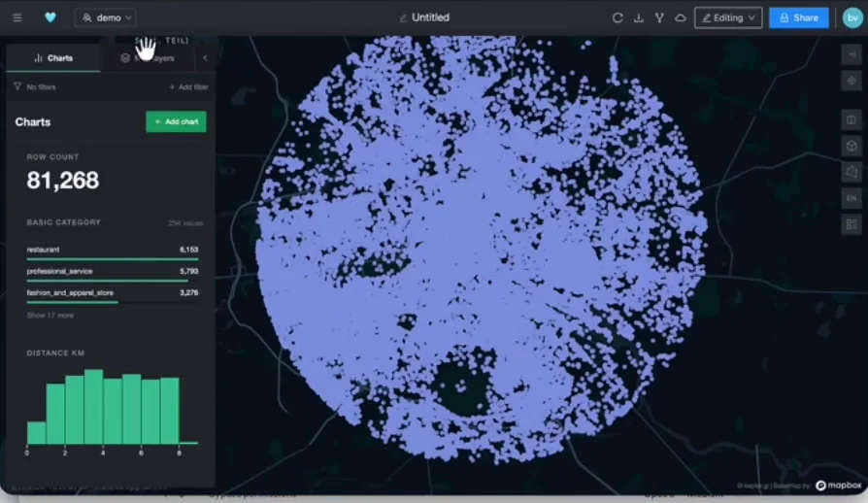868x503 pixels.
Task: Toggle the 3D cube map view
Action: (x=851, y=146)
